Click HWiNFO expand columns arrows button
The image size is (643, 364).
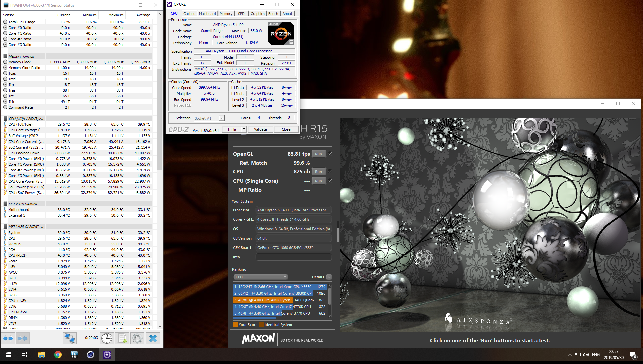pos(8,338)
